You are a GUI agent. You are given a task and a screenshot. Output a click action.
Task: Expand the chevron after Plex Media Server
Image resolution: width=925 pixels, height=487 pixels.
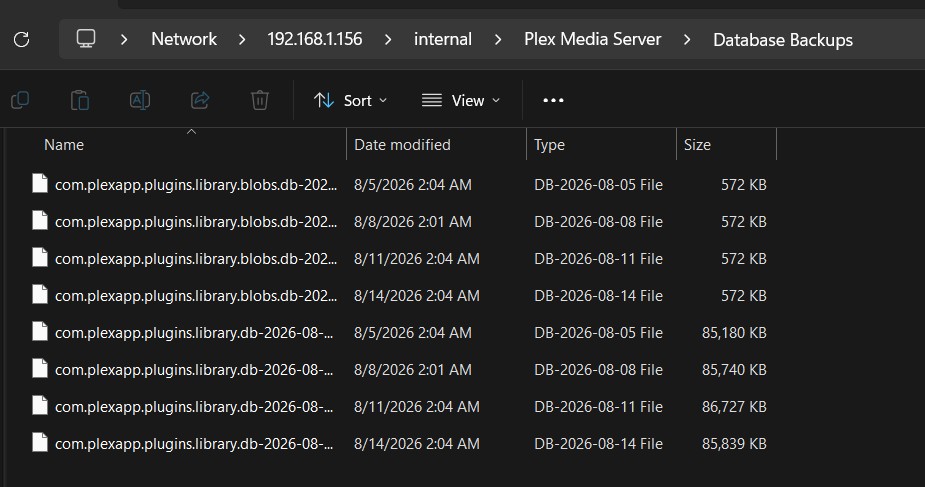pos(687,40)
